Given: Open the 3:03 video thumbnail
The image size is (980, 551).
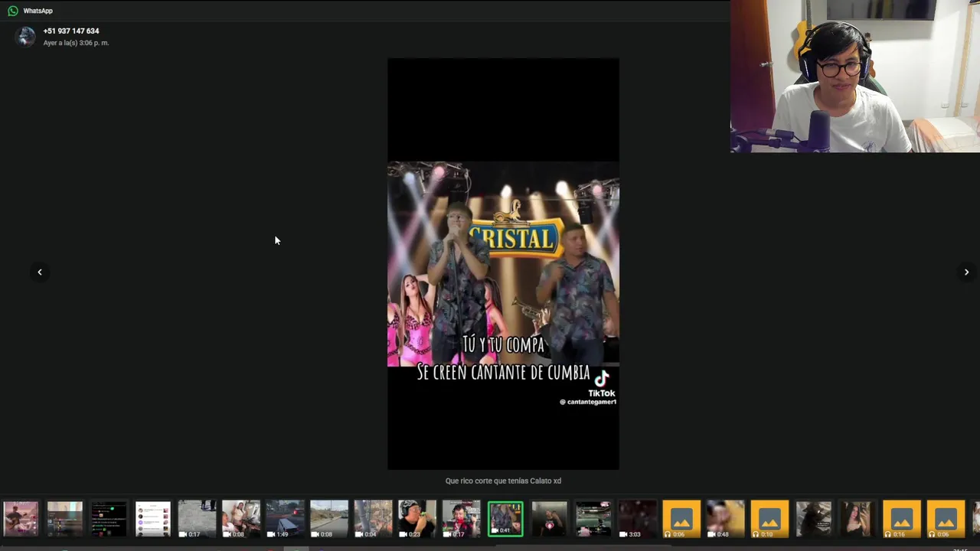Looking at the screenshot, I should click(x=638, y=519).
